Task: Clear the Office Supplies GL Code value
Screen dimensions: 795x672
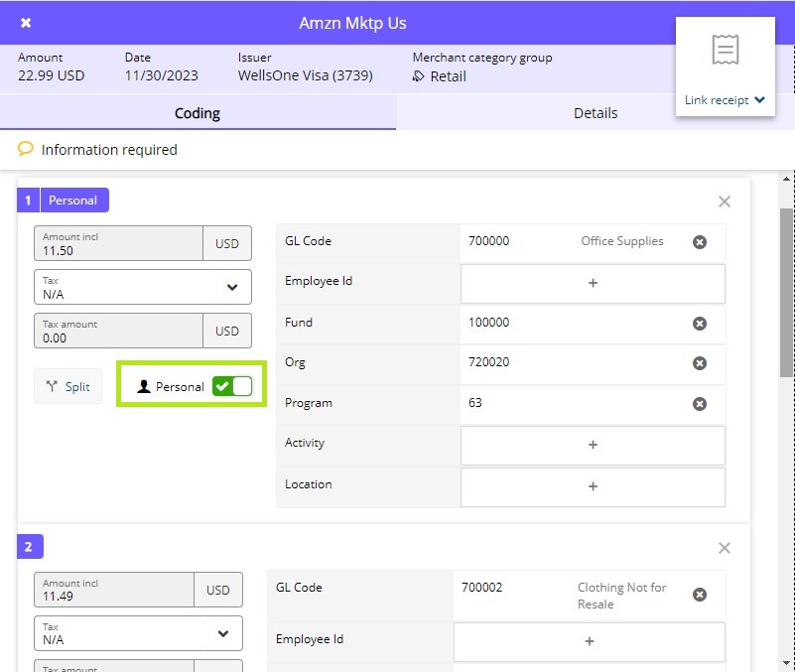Action: tap(700, 242)
